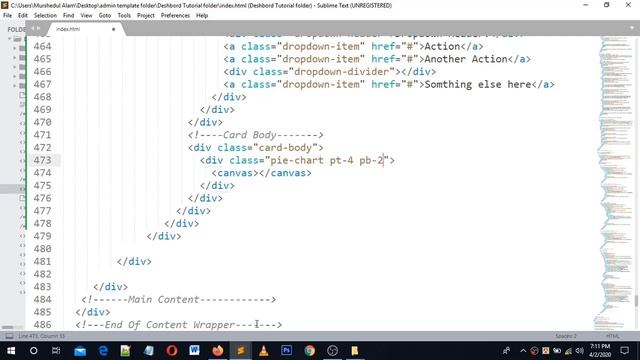The width and height of the screenshot is (640, 360).
Task: Open the Action Center notifications
Action: tap(624, 351)
